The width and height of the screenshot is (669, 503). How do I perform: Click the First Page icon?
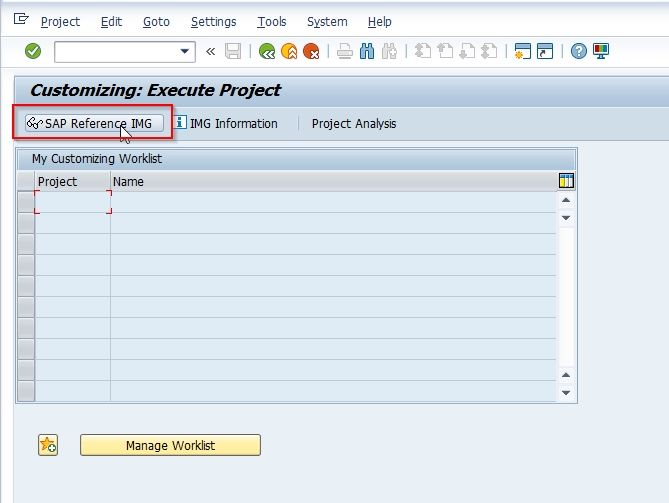(x=422, y=52)
